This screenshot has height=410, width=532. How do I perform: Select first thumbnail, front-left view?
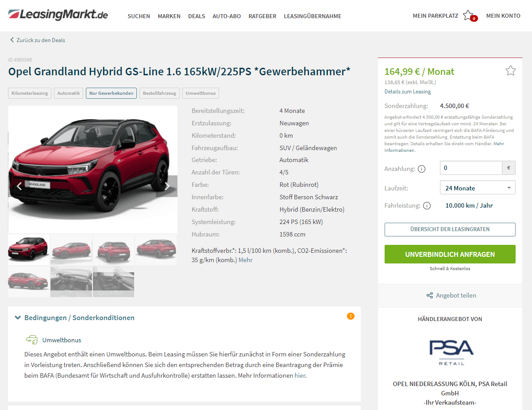pyautogui.click(x=29, y=250)
